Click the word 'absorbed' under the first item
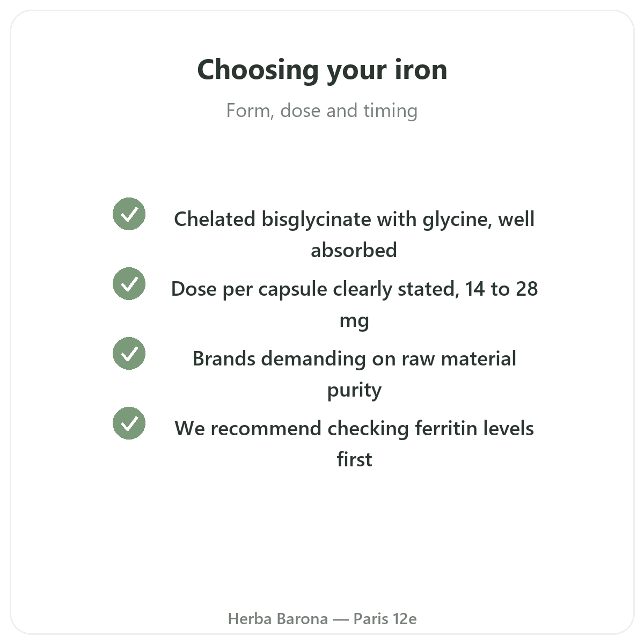This screenshot has width=644, height=644. point(354,250)
